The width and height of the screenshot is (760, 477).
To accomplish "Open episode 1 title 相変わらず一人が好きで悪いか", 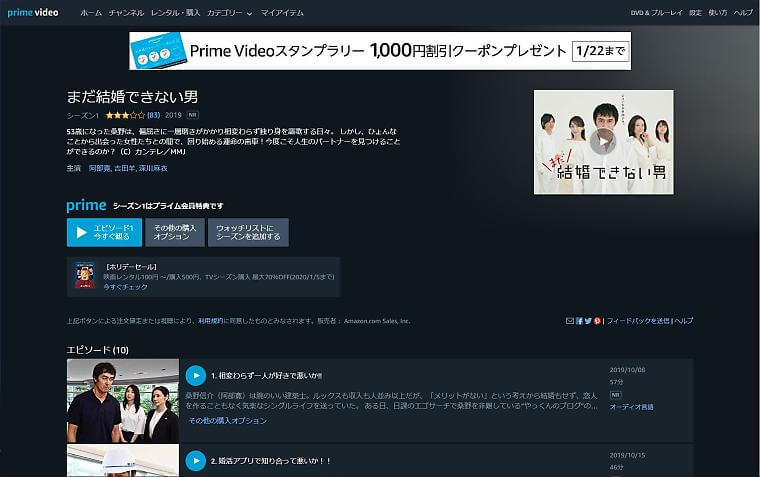I will pos(267,376).
